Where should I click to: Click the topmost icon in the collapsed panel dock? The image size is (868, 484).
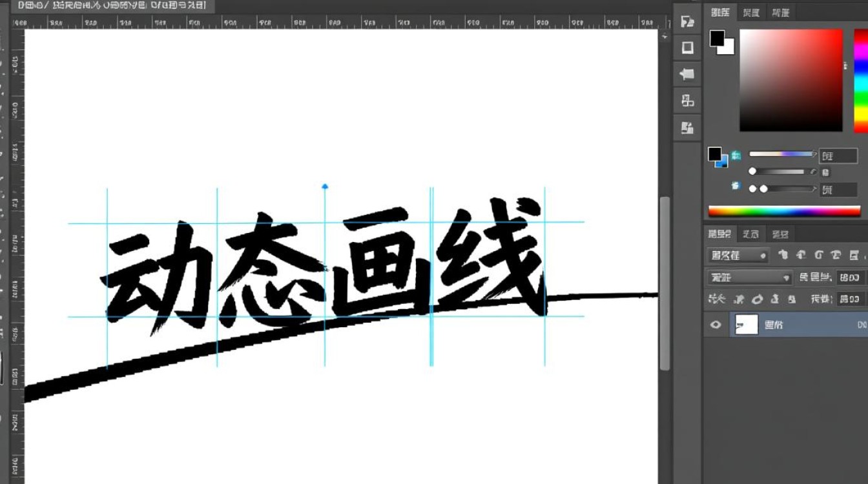click(687, 20)
